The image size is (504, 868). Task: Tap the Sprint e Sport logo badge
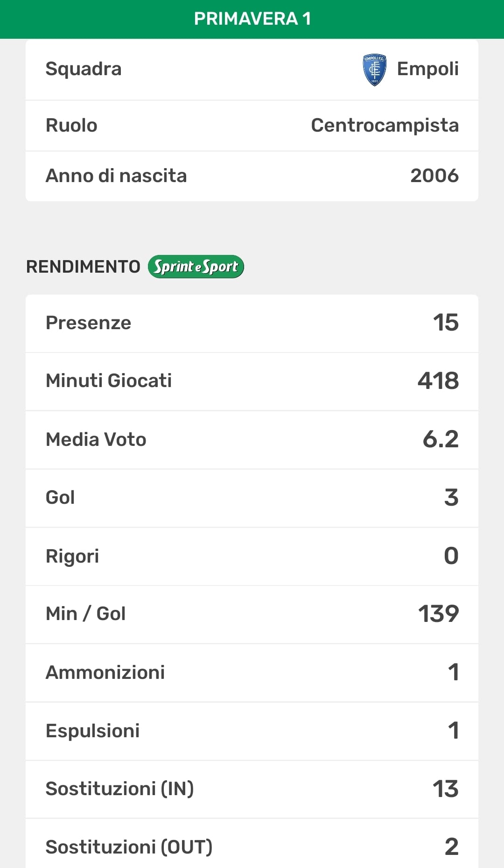pos(196,267)
